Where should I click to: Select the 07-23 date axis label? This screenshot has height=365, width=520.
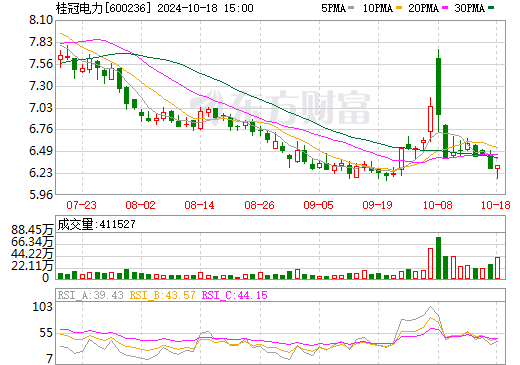81,205
